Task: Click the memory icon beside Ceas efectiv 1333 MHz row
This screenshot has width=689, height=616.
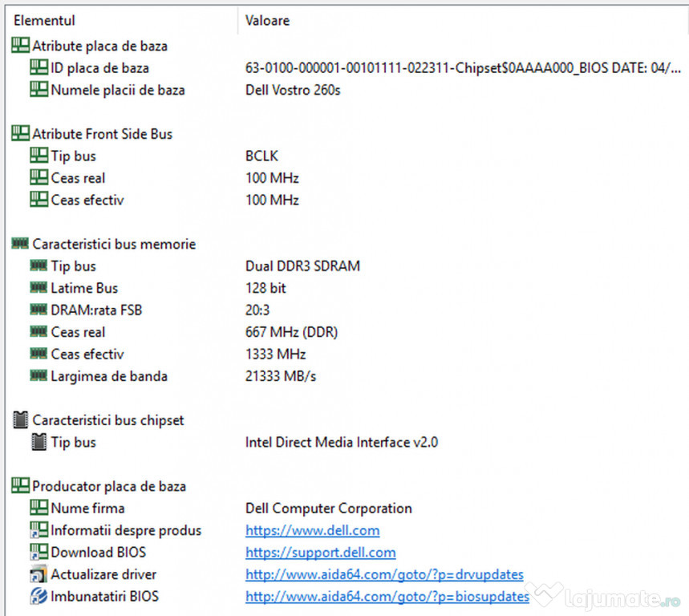Action: tap(39, 353)
